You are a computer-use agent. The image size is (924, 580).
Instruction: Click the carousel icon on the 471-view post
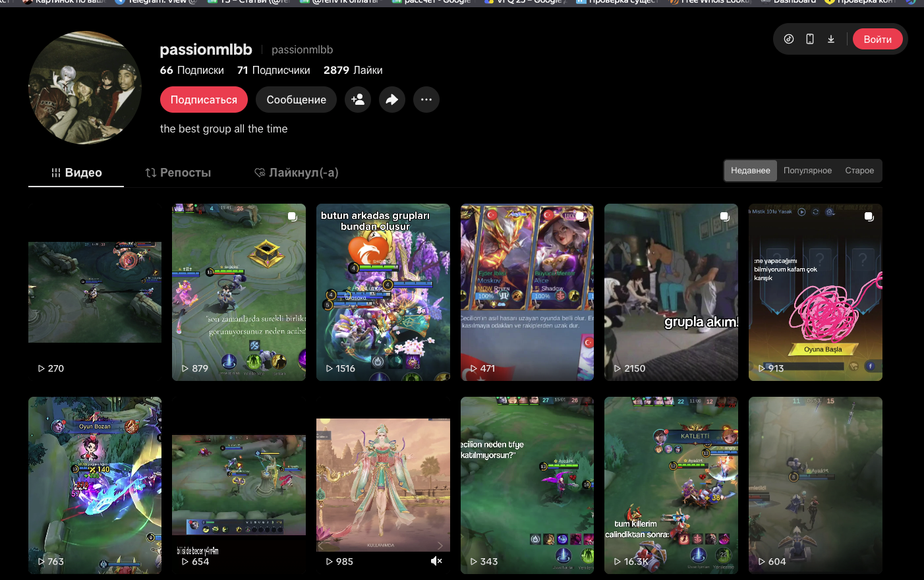pyautogui.click(x=580, y=216)
